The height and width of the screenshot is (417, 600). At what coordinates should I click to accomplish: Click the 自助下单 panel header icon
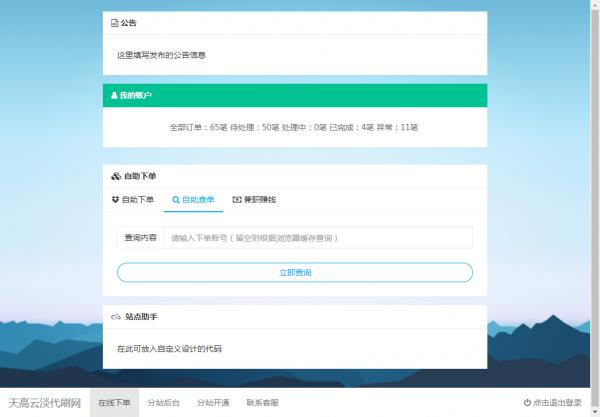tap(115, 176)
